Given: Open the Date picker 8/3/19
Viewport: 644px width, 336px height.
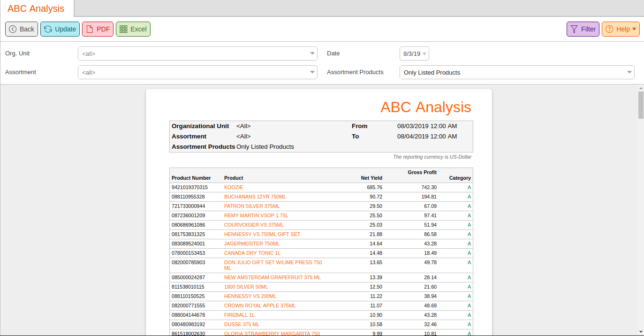Looking at the screenshot, I should coord(414,53).
